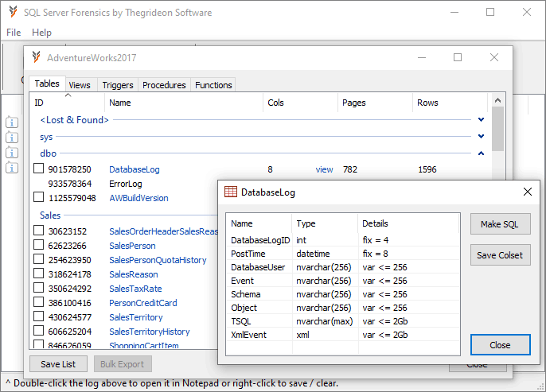Enable the SalesTerritoryHistory checkbox
This screenshot has height=392, width=546.
38,331
